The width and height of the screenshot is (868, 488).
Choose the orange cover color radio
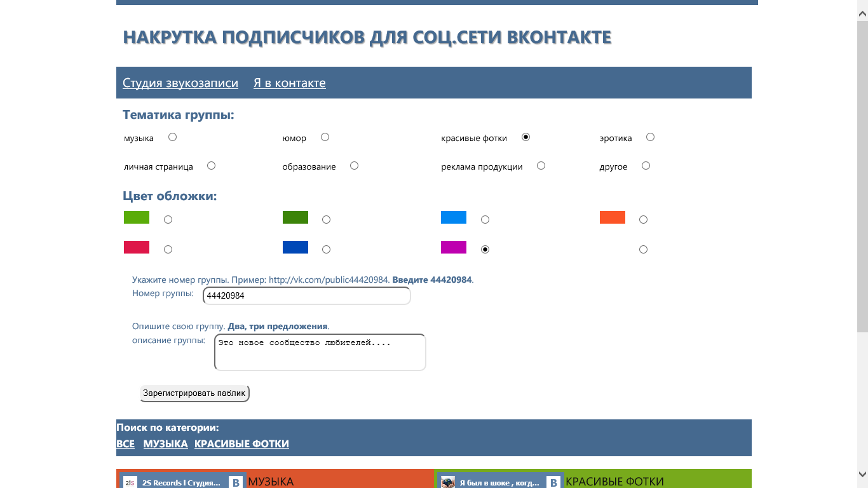pos(643,220)
